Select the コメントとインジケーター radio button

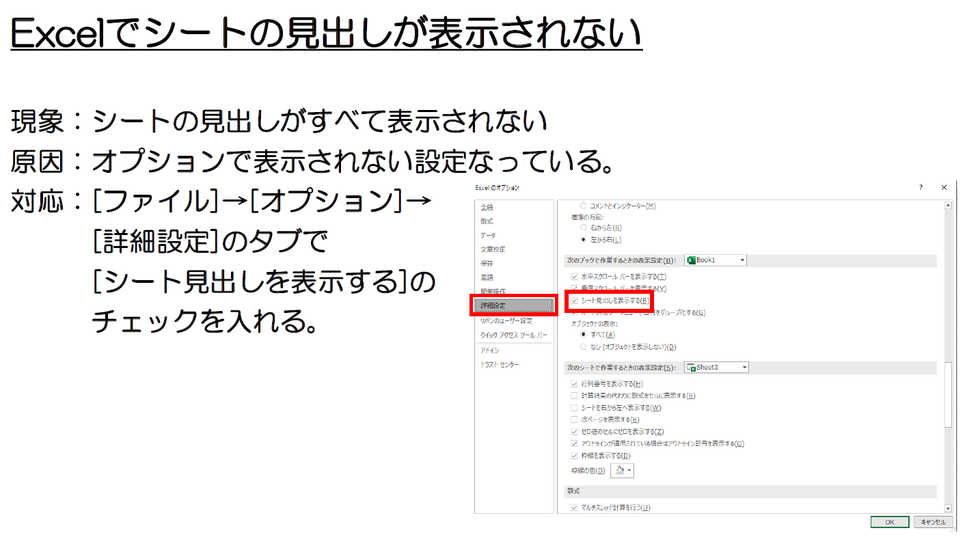pyautogui.click(x=583, y=206)
